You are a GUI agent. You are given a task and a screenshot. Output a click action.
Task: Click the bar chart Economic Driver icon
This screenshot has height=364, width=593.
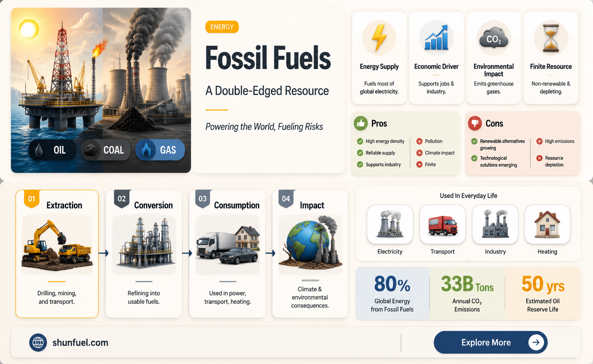point(436,38)
